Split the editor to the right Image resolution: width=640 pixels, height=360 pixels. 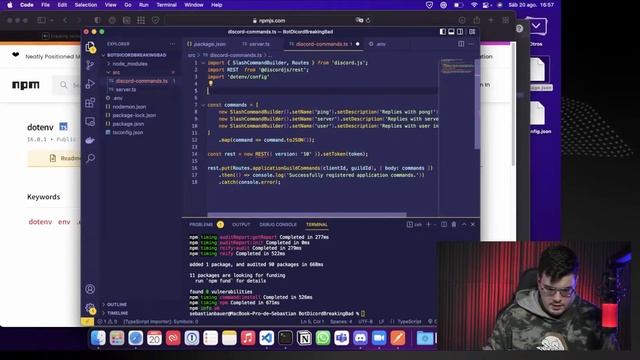pyautogui.click(x=461, y=44)
